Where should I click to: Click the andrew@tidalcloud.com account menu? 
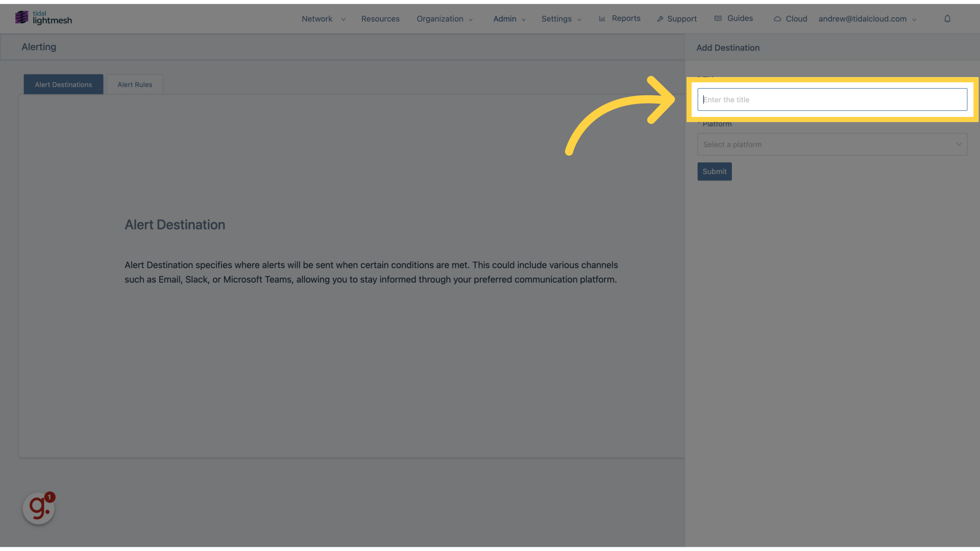click(868, 18)
